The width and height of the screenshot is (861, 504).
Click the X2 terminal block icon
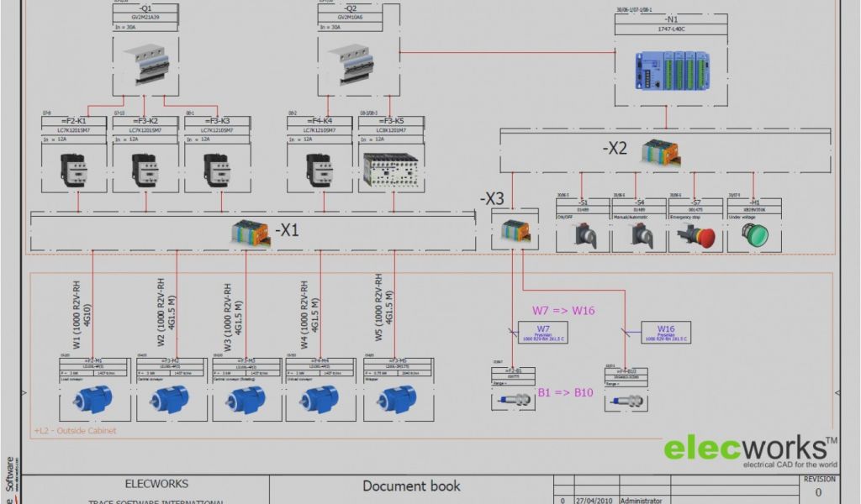tap(660, 152)
